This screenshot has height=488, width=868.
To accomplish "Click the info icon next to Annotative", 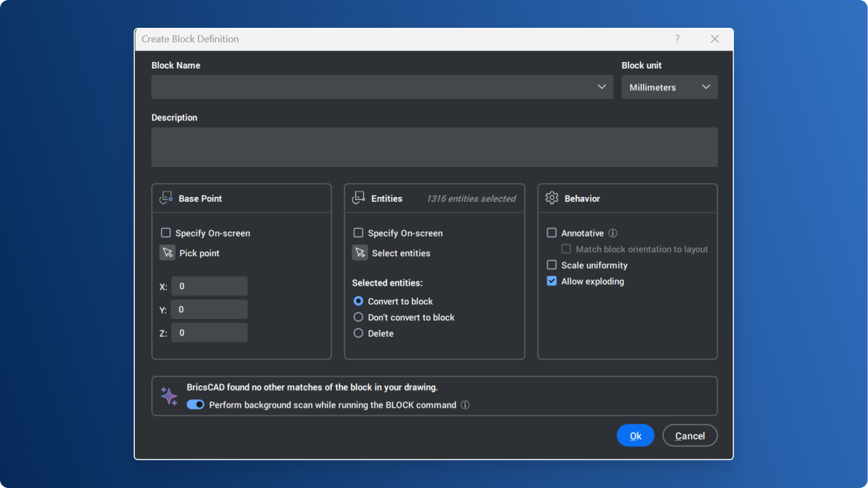I will 612,233.
